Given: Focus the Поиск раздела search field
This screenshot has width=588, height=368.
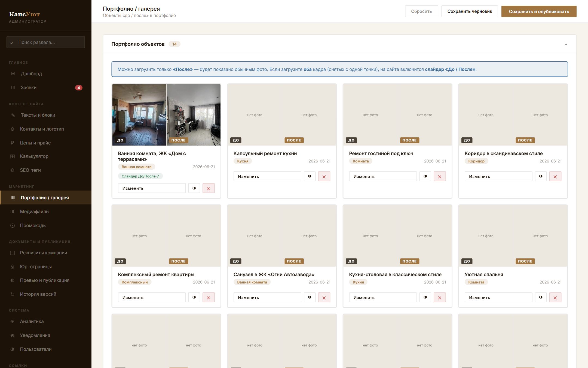Looking at the screenshot, I should (x=46, y=42).
